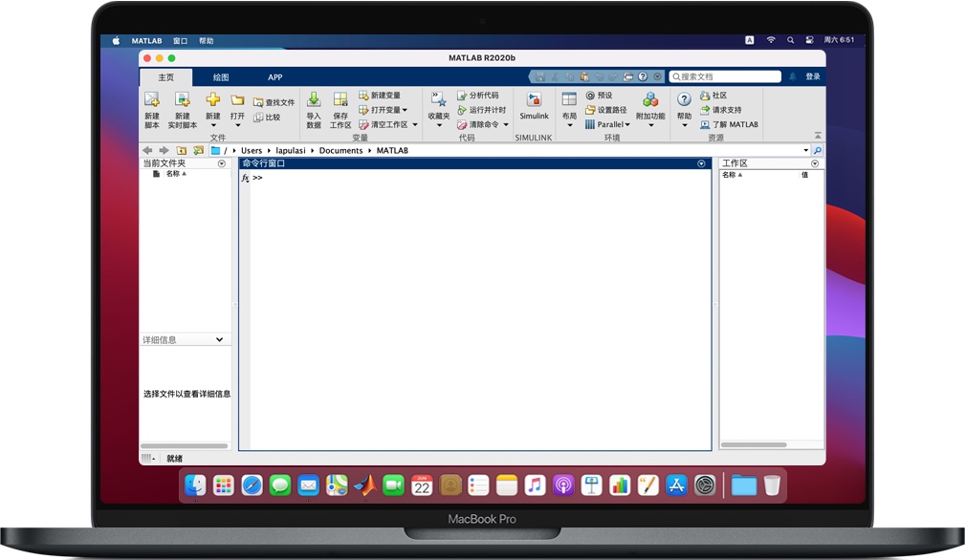This screenshot has width=965, height=560.
Task: Collapse the 详细信息 details panel
Action: pyautogui.click(x=219, y=339)
